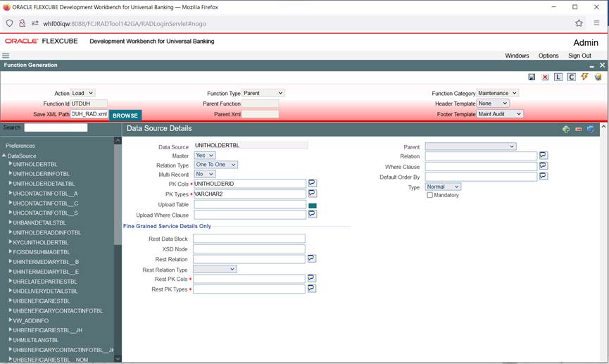Open the popup editor for Rest PK Cols
Screen dimensions: 609x364
311,278
